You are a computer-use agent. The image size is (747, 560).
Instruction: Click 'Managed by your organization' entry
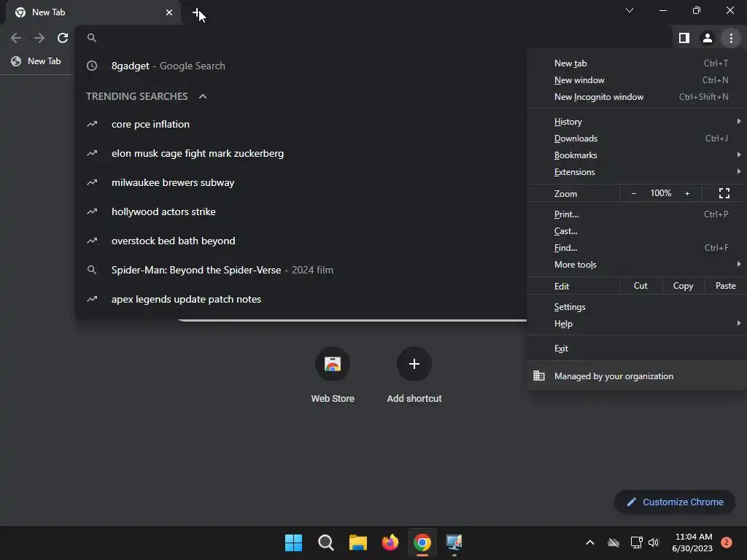pyautogui.click(x=637, y=376)
